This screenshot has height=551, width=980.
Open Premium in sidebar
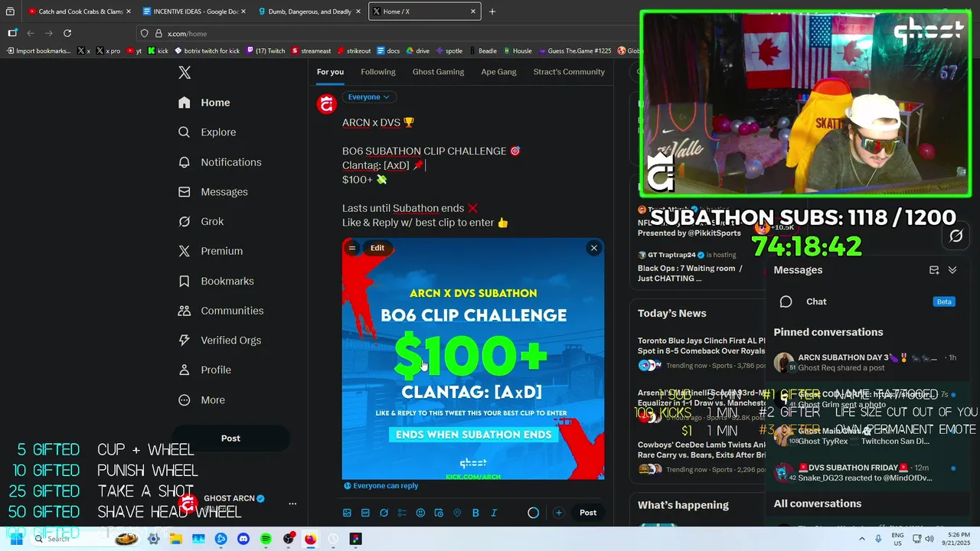pyautogui.click(x=211, y=251)
